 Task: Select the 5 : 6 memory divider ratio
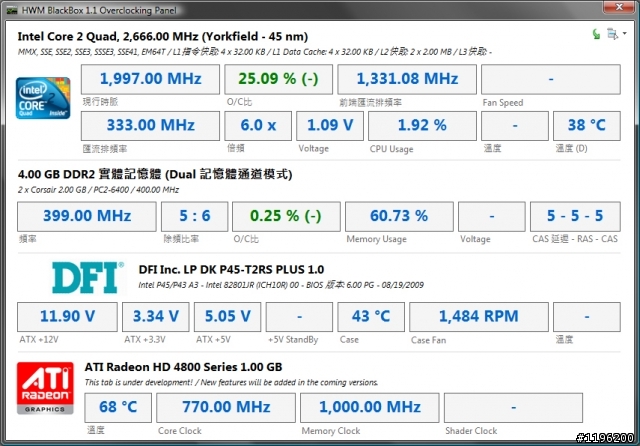point(195,216)
